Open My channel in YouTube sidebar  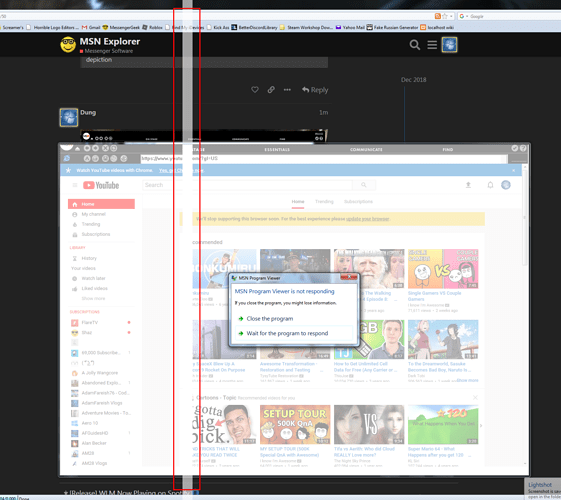point(93,214)
